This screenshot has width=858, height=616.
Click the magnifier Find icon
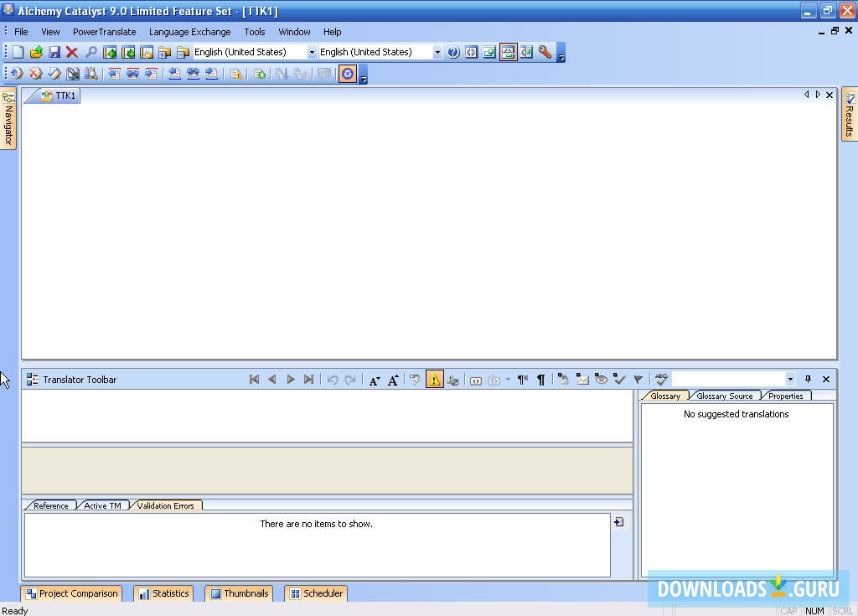90,52
